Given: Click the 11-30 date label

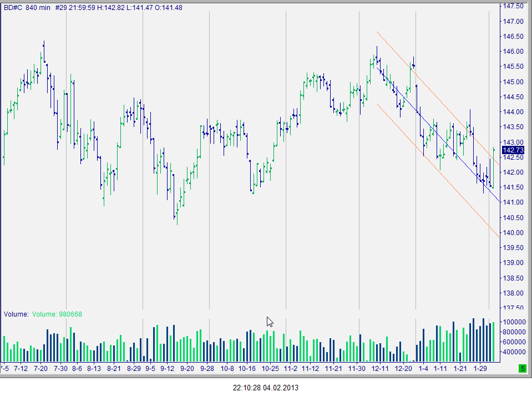Looking at the screenshot, I should pyautogui.click(x=357, y=369).
